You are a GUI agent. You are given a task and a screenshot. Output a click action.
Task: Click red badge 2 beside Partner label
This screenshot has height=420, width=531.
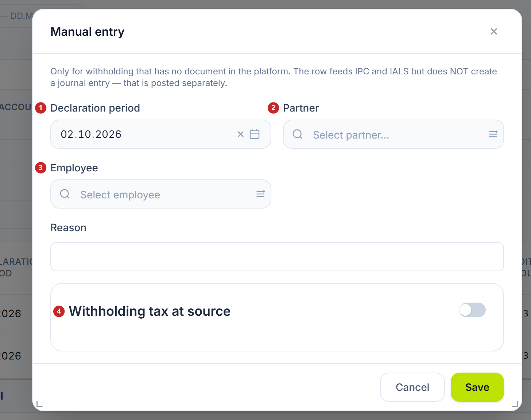pos(273,108)
